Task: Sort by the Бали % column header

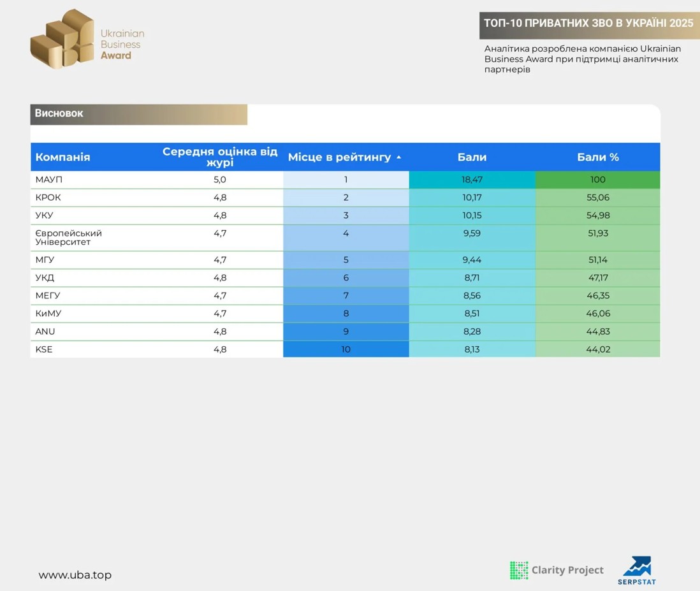Action: [x=597, y=157]
